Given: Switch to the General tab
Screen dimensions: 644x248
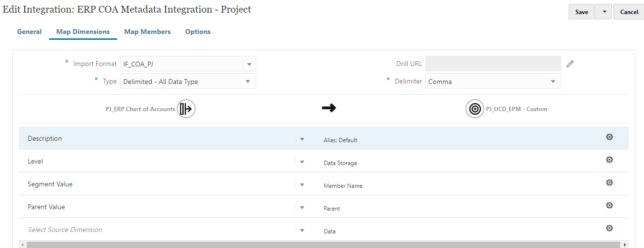Looking at the screenshot, I should click(29, 32).
